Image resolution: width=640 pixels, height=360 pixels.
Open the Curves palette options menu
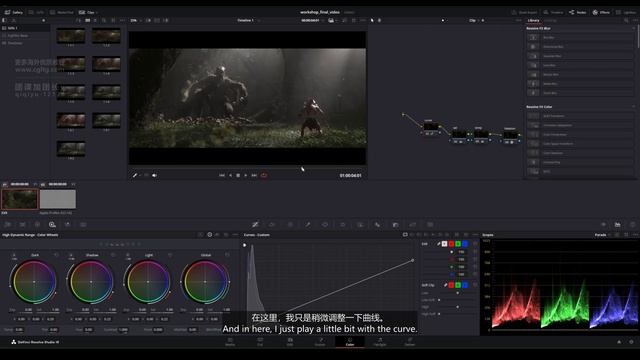coord(475,235)
